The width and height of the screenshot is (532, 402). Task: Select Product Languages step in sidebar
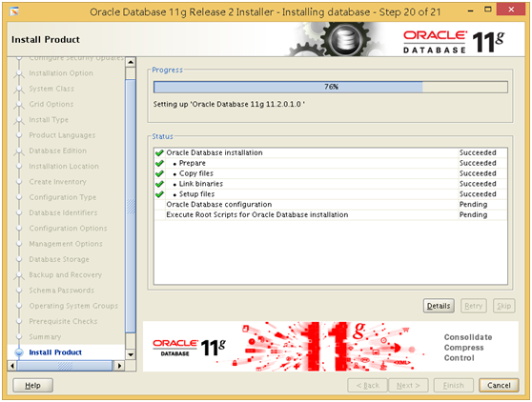62,135
